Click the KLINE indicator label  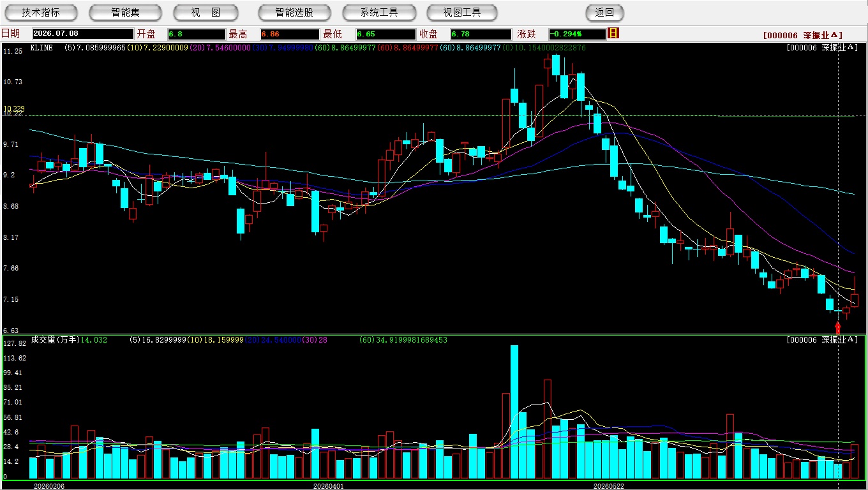[42, 48]
